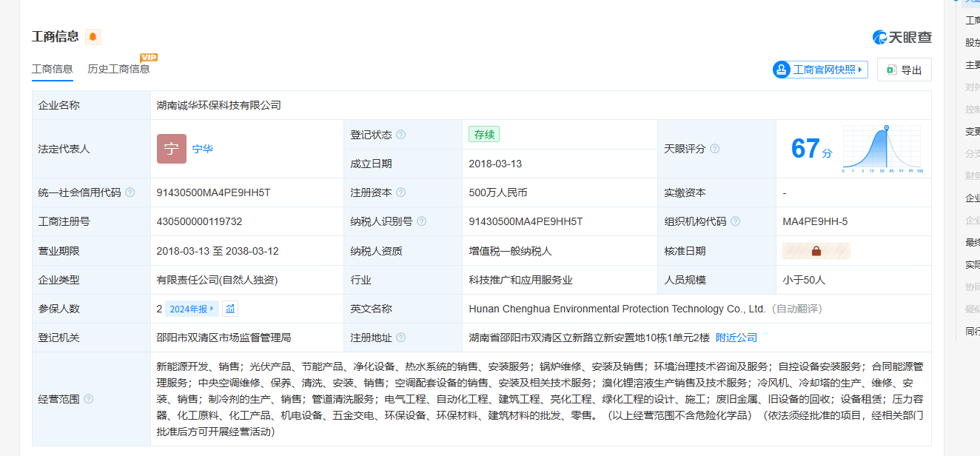Click the 天眼查 logo
Viewport: 980px width, 456px height.
902,37
